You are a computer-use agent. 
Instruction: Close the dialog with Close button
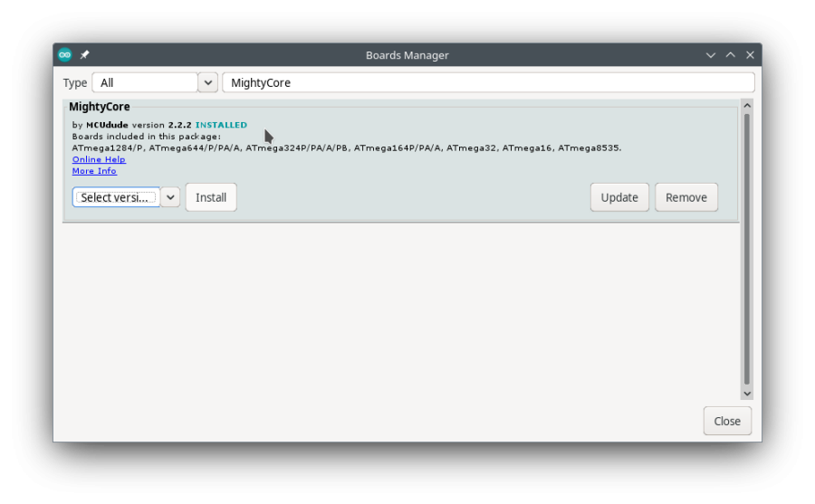pyautogui.click(x=727, y=421)
